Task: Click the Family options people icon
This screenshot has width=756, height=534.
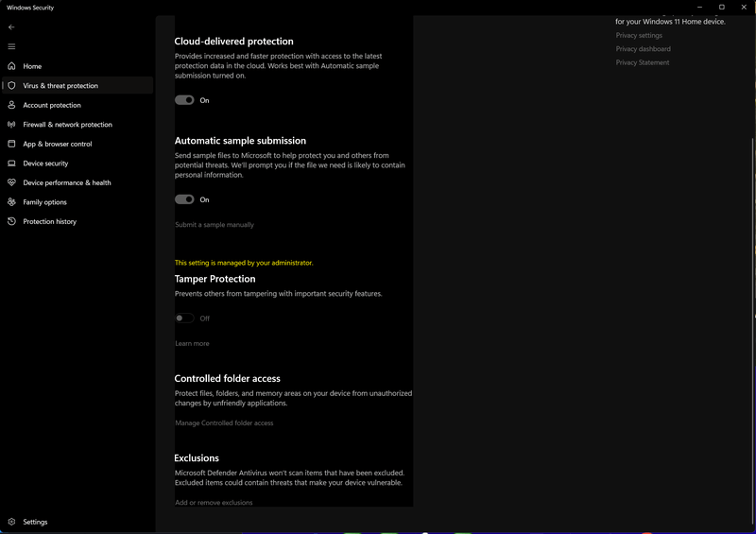Action: click(x=11, y=202)
